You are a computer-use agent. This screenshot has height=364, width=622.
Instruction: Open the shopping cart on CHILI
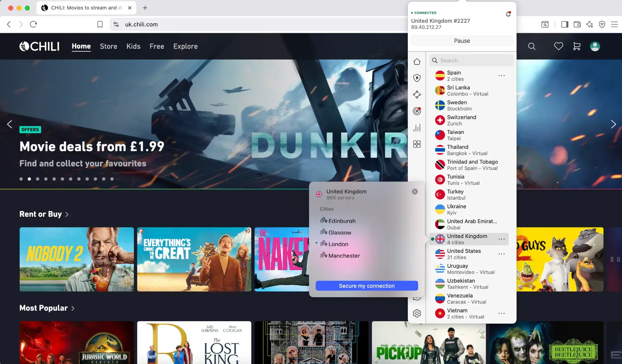click(576, 46)
